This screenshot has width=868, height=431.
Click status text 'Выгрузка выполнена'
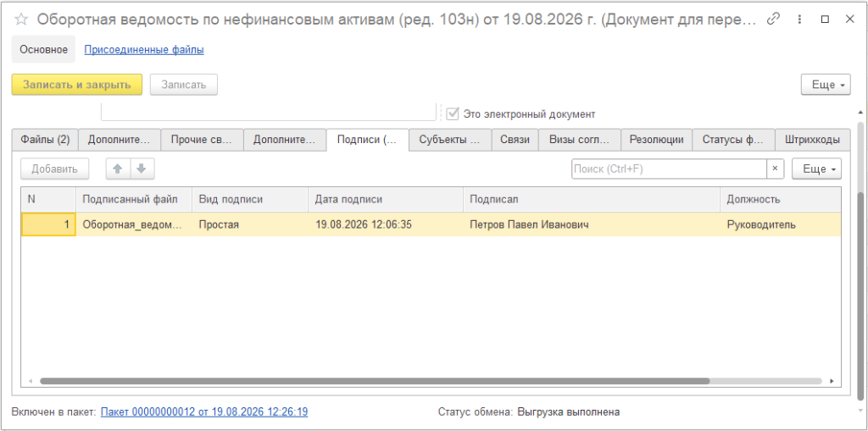(x=569, y=412)
